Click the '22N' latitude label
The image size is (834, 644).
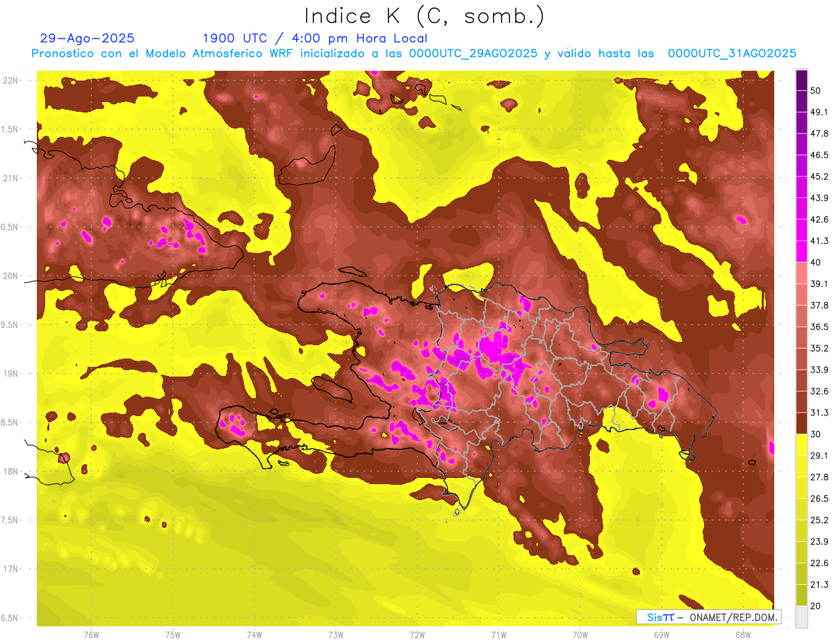tap(10, 81)
